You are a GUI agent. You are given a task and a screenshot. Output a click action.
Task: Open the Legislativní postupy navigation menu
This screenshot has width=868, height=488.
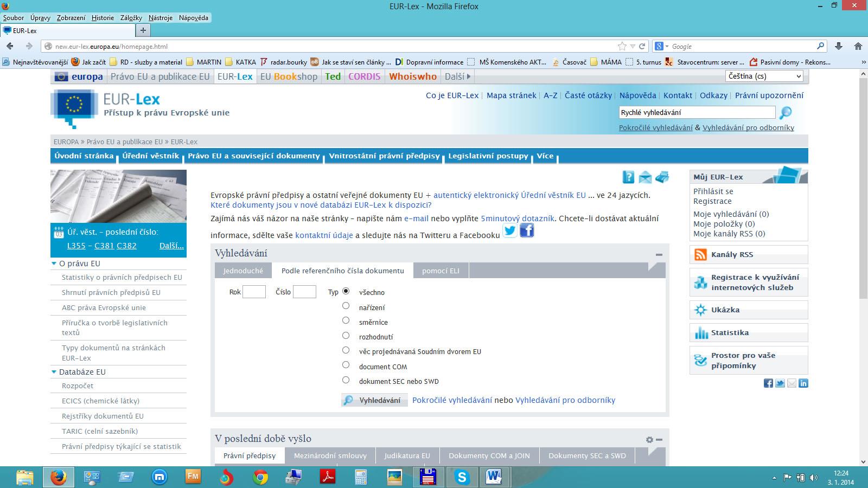point(488,156)
